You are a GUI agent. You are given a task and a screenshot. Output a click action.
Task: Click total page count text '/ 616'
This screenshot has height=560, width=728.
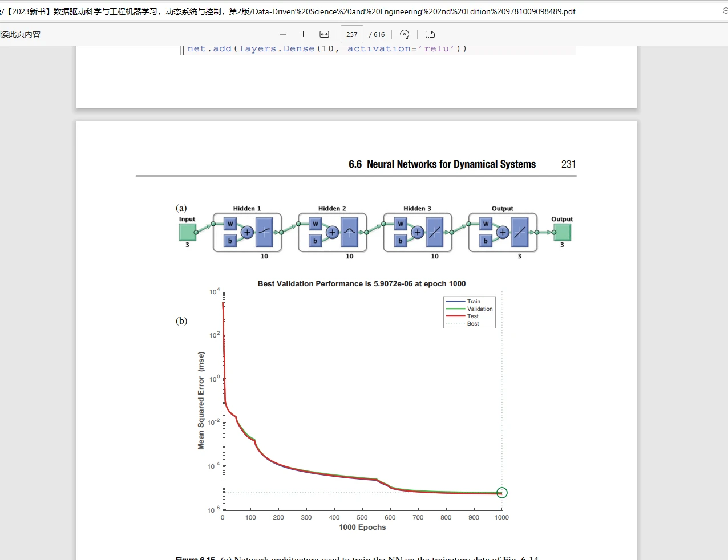pos(377,34)
